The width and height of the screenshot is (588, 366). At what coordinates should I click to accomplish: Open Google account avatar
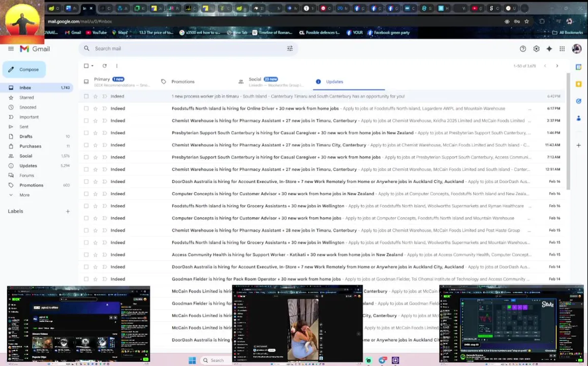pos(576,49)
